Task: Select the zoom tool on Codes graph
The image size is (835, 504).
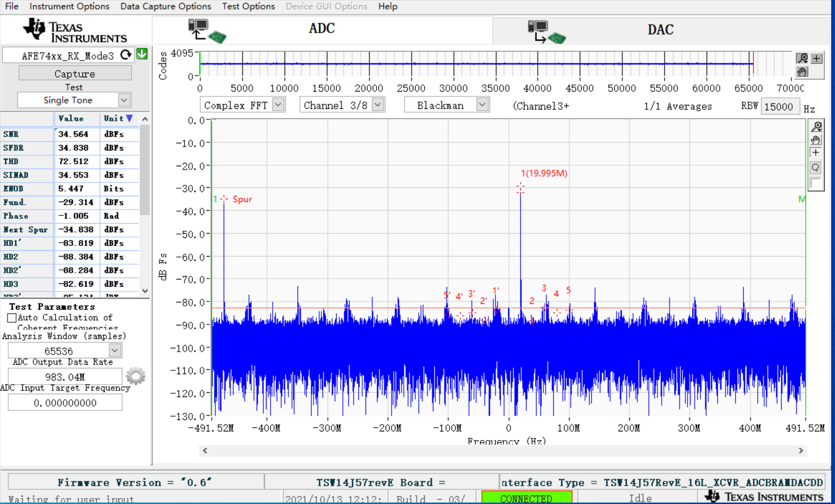Action: [x=802, y=58]
